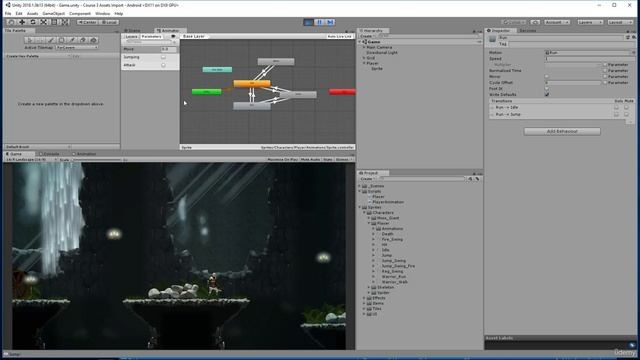Enable the Mirror checkbox
The width and height of the screenshot is (640, 360).
click(547, 76)
